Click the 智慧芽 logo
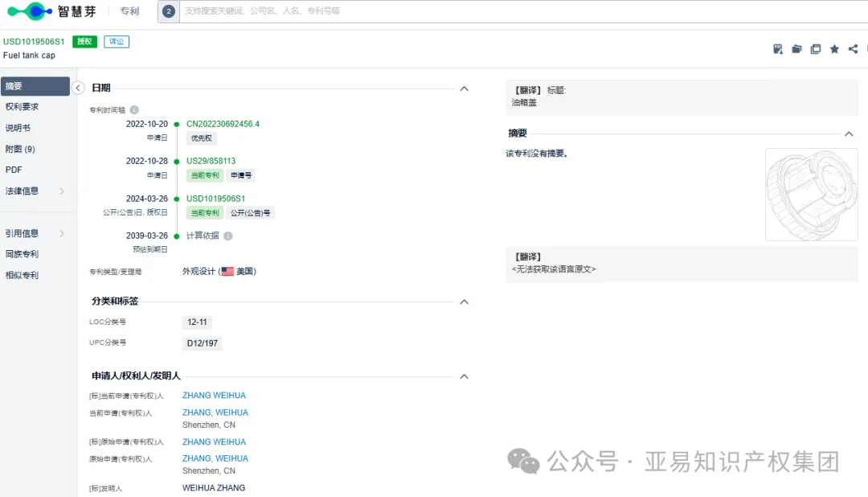This screenshot has width=868, height=497. [51, 11]
